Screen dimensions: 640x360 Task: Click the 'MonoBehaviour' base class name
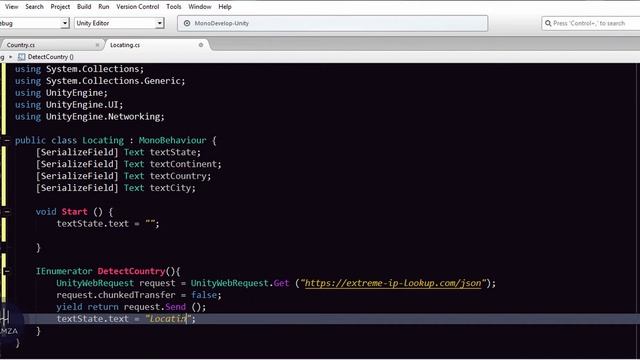click(x=172, y=140)
